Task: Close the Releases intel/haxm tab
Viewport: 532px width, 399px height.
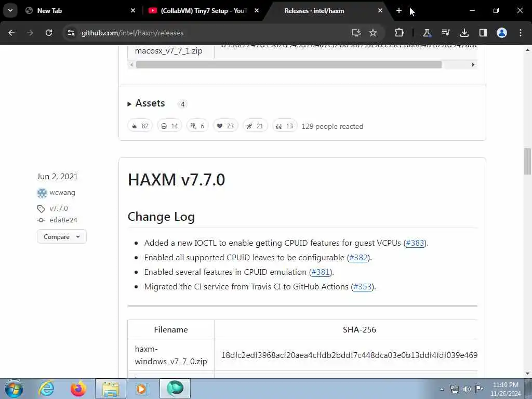Action: coord(380,11)
